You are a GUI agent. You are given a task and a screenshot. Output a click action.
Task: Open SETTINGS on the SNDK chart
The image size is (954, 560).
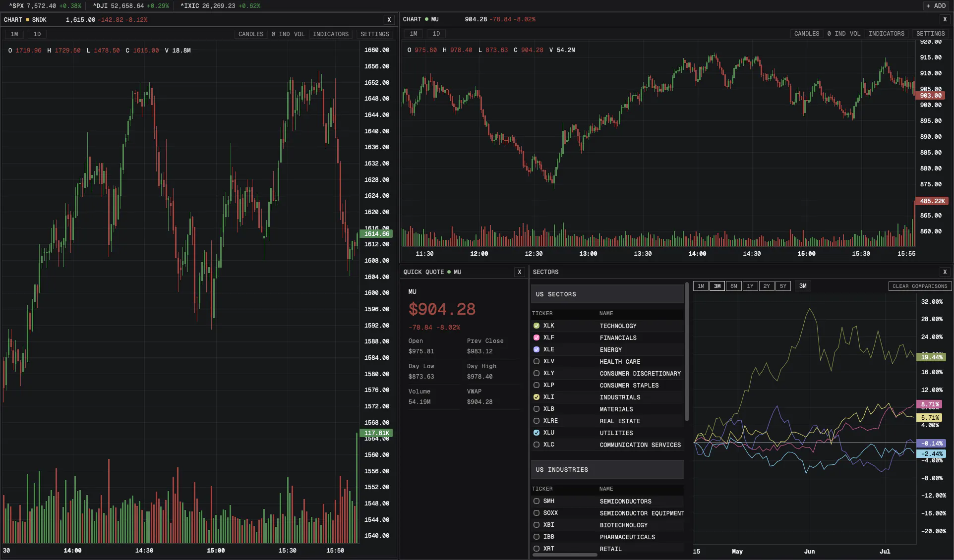click(375, 34)
